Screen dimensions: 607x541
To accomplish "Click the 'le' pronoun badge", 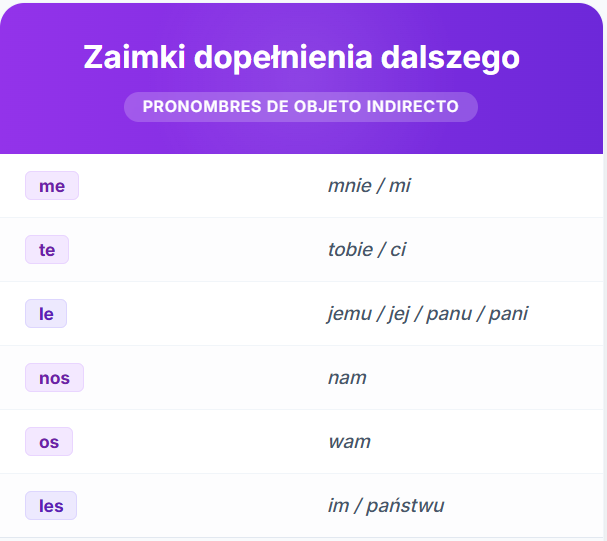I will (x=46, y=313).
